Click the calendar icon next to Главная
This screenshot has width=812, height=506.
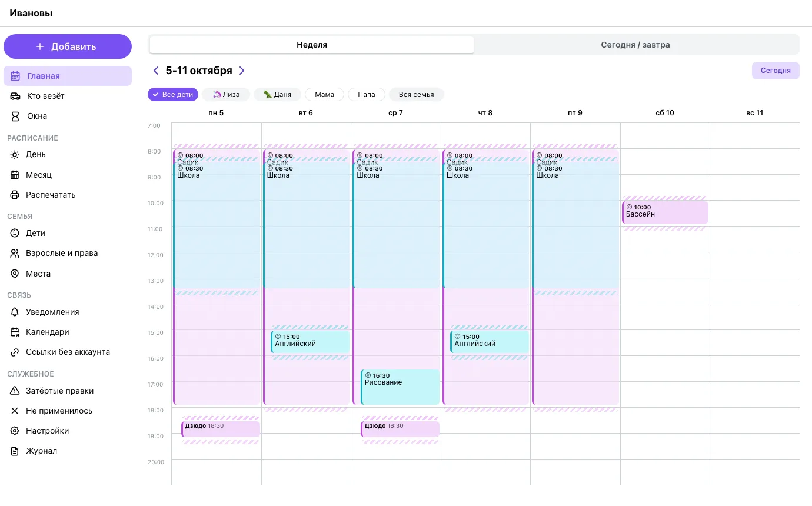coord(15,76)
